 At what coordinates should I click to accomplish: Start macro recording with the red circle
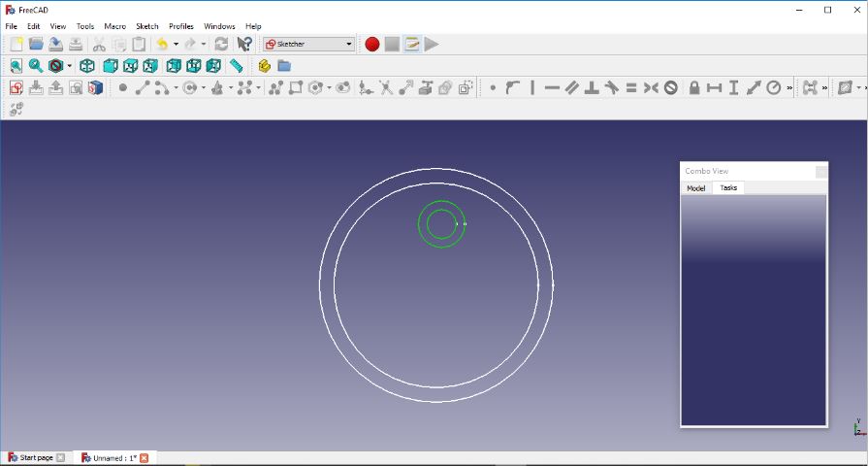pyautogui.click(x=372, y=45)
